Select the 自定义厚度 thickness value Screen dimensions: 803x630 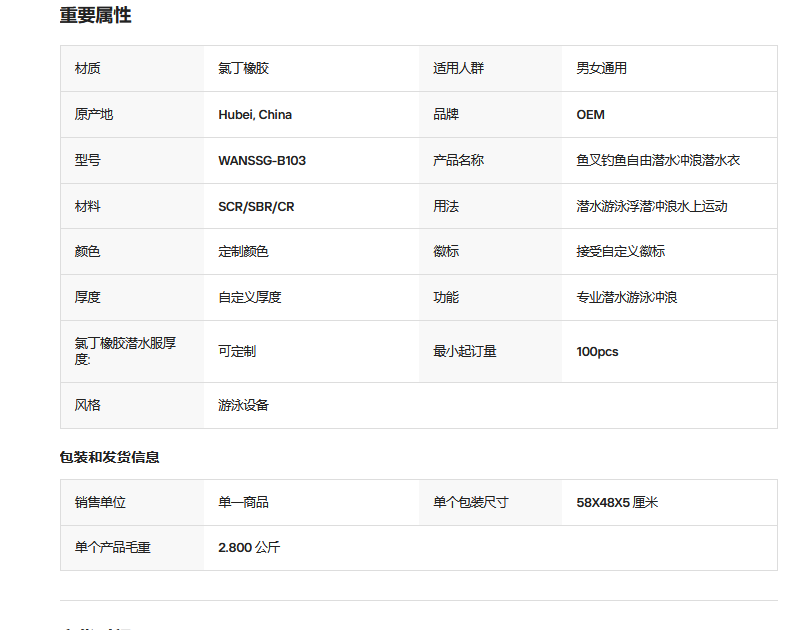pyautogui.click(x=249, y=298)
